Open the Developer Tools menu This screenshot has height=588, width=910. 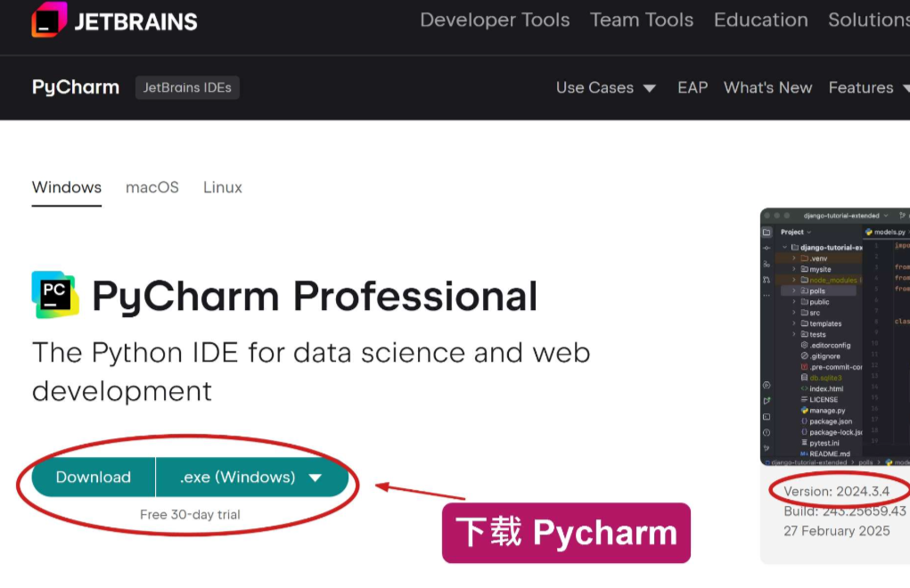(495, 20)
